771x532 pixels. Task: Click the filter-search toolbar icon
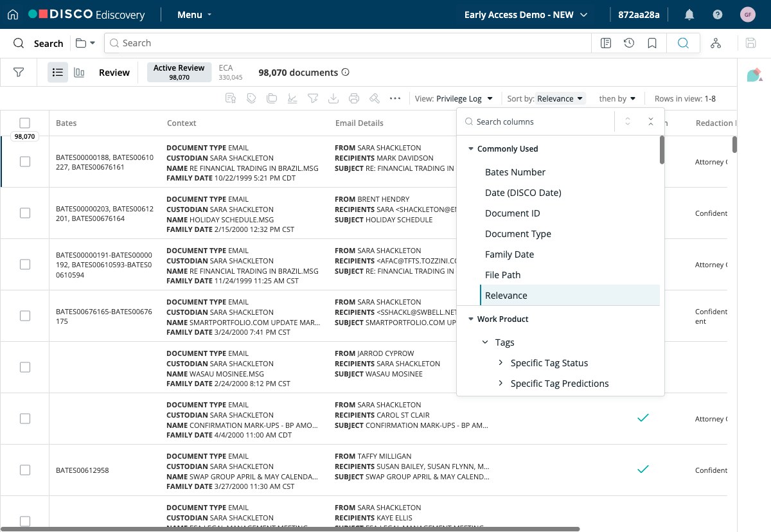[313, 98]
